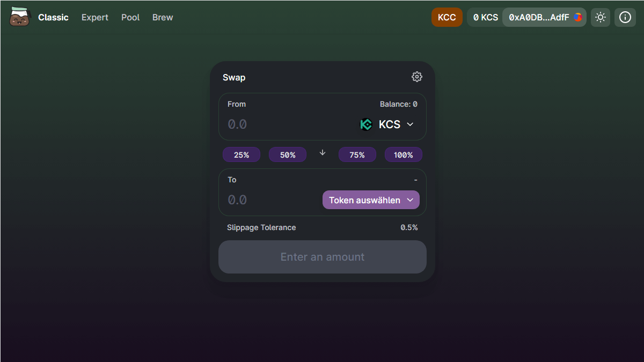
Task: Open swap settings gear icon
Action: tap(417, 77)
